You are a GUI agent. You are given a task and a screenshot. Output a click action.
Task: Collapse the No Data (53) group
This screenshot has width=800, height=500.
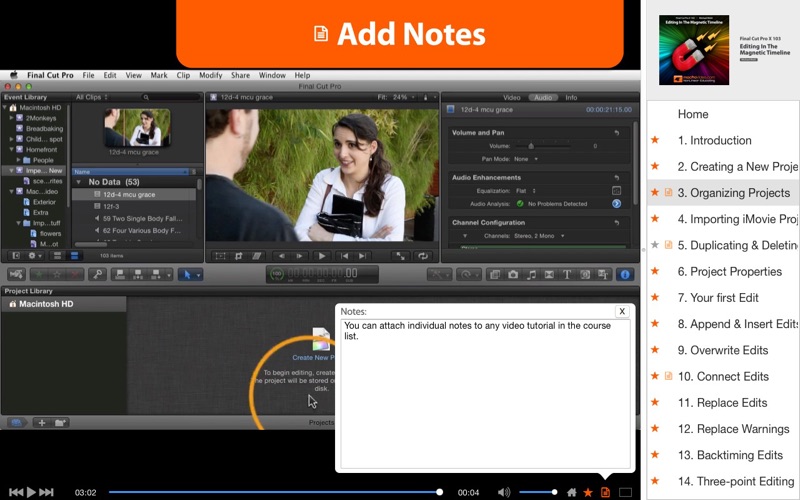(x=79, y=182)
